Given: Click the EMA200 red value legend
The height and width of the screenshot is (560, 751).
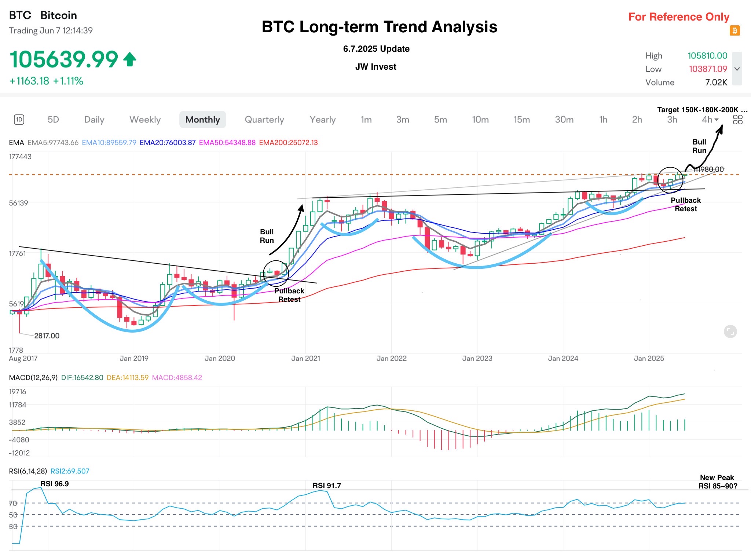Looking at the screenshot, I should (x=288, y=143).
